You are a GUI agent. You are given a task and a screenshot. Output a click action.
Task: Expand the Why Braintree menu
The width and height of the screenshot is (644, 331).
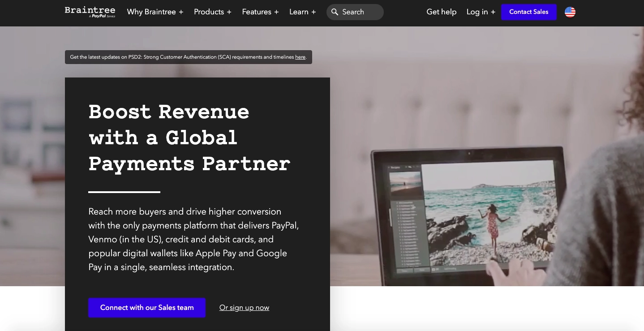click(155, 12)
